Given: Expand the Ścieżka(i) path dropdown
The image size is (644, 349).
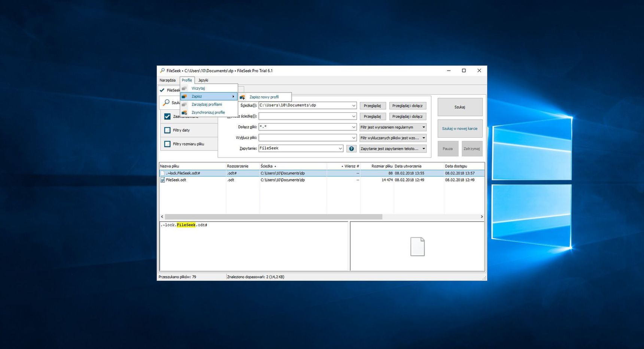Looking at the screenshot, I should [353, 106].
